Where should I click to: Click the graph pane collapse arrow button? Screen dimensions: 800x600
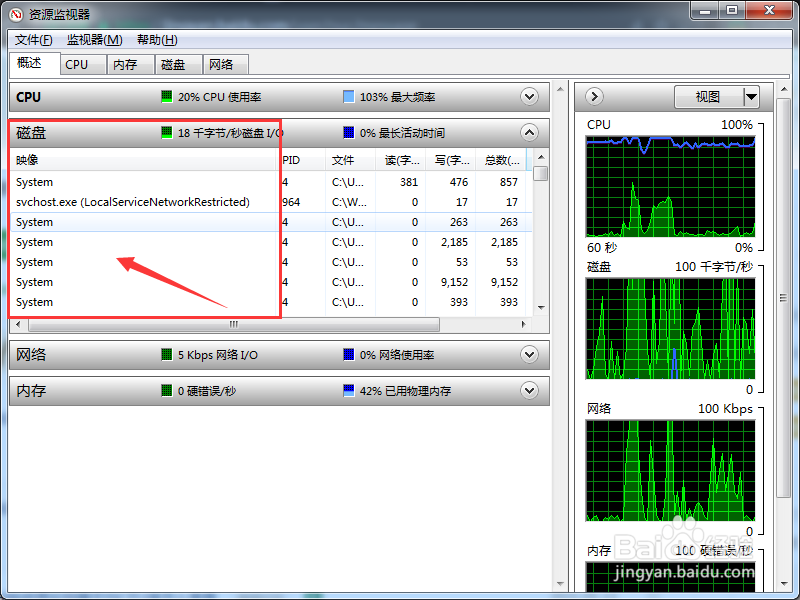coord(594,96)
